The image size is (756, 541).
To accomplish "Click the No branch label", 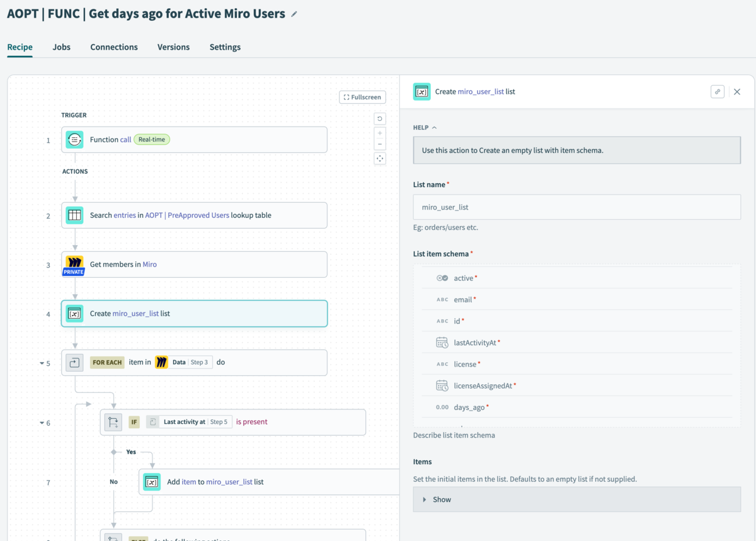I will click(x=113, y=482).
